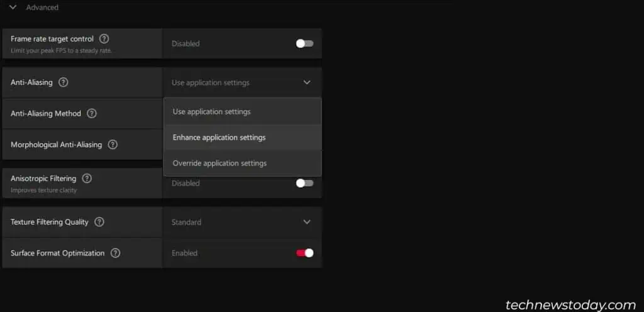Viewport: 644px width, 312px height.
Task: Collapse the Advanced section chevron
Action: click(x=13, y=8)
